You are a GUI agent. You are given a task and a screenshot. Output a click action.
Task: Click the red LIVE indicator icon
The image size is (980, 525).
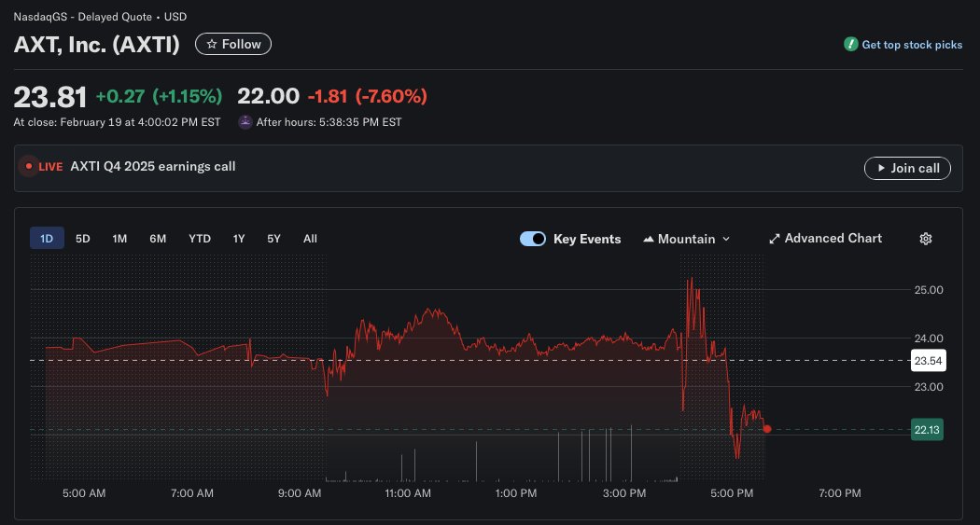point(29,166)
